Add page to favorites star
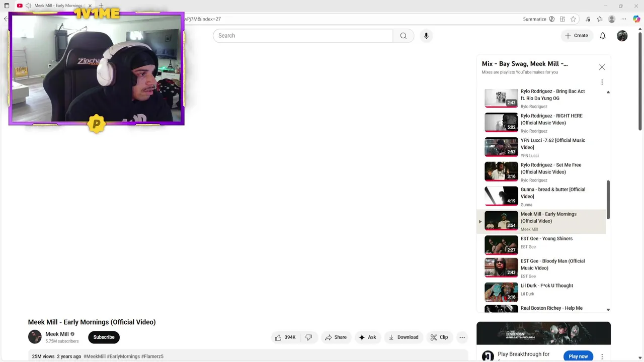Image resolution: width=644 pixels, height=362 pixels. click(x=573, y=19)
